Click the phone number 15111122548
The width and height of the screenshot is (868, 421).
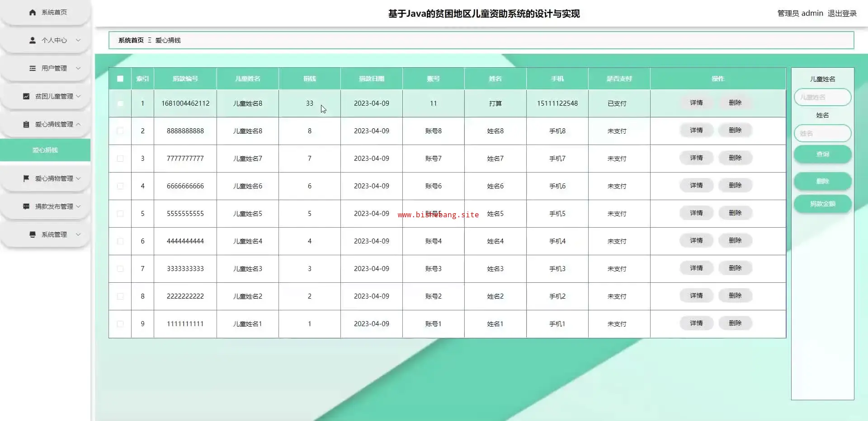click(x=557, y=103)
